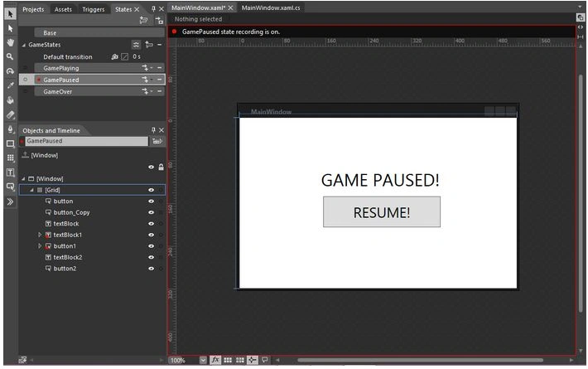
Task: Select the Pan hand tool
Action: (x=10, y=42)
